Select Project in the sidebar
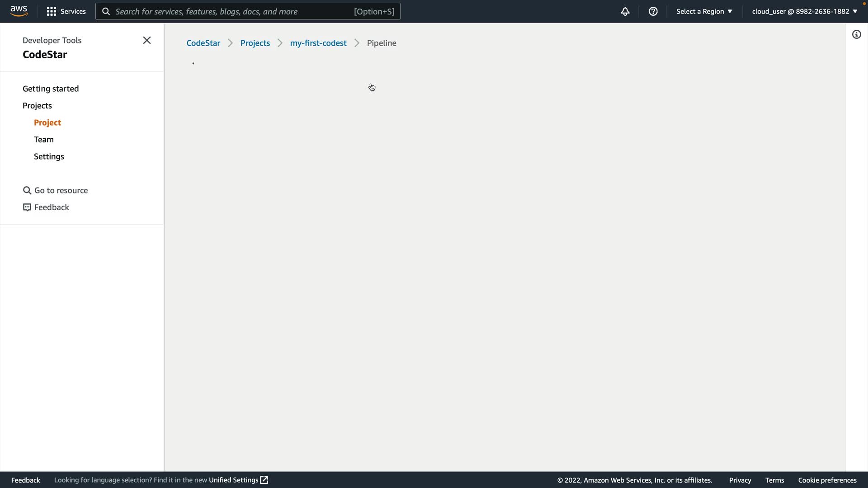Image resolution: width=868 pixels, height=488 pixels. pos(47,122)
